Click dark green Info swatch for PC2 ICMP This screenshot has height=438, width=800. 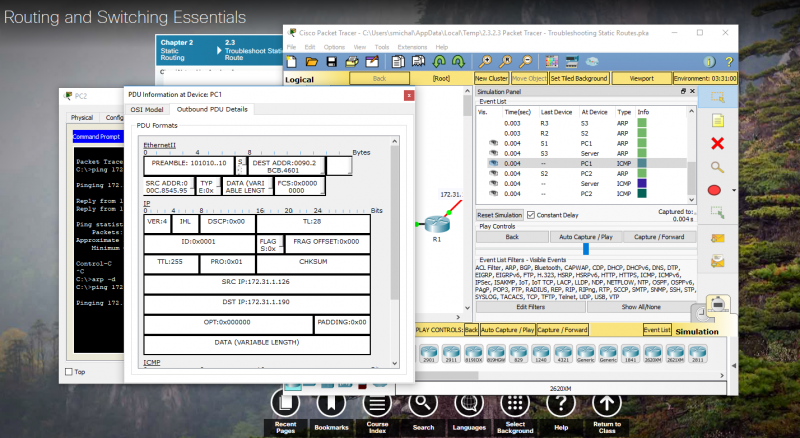(642, 193)
